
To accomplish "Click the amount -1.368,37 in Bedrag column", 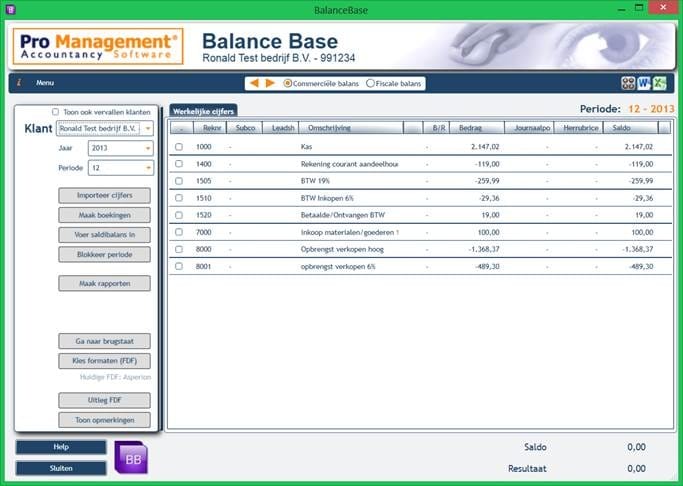I will (484, 250).
